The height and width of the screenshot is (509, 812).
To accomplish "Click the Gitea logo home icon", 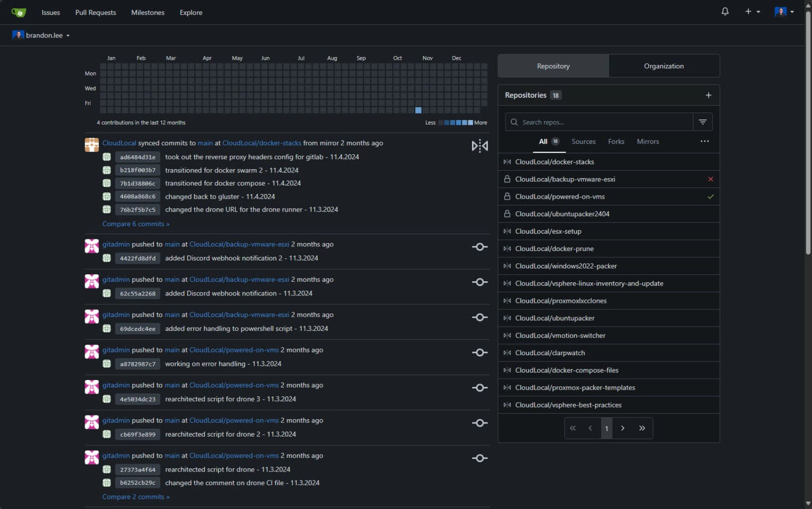I will click(19, 12).
